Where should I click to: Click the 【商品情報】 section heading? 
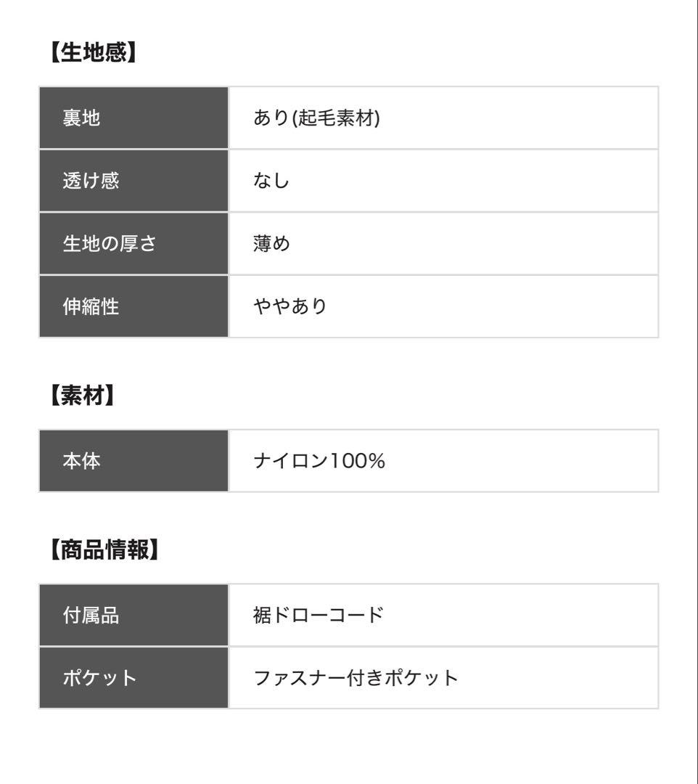tap(102, 551)
